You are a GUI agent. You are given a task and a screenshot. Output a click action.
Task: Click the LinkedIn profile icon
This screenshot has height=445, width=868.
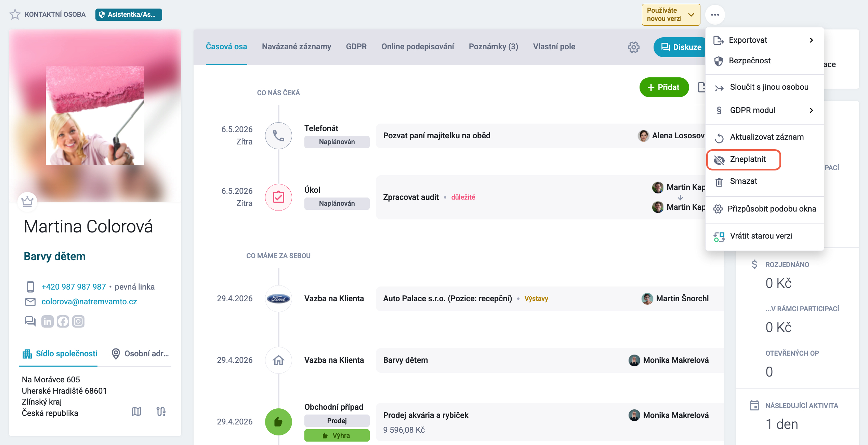(x=48, y=321)
